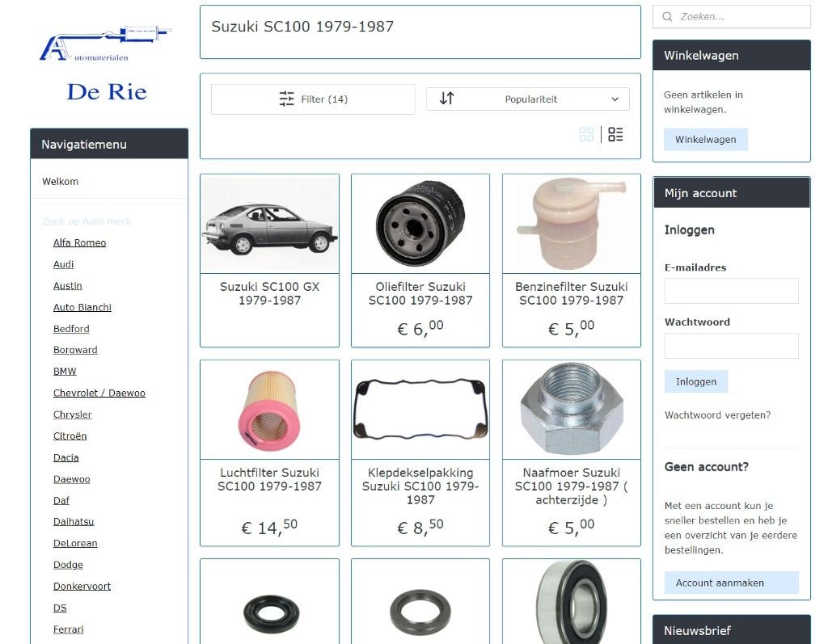The width and height of the screenshot is (828, 644).
Task: Select Citroën brand link
Action: 70,436
